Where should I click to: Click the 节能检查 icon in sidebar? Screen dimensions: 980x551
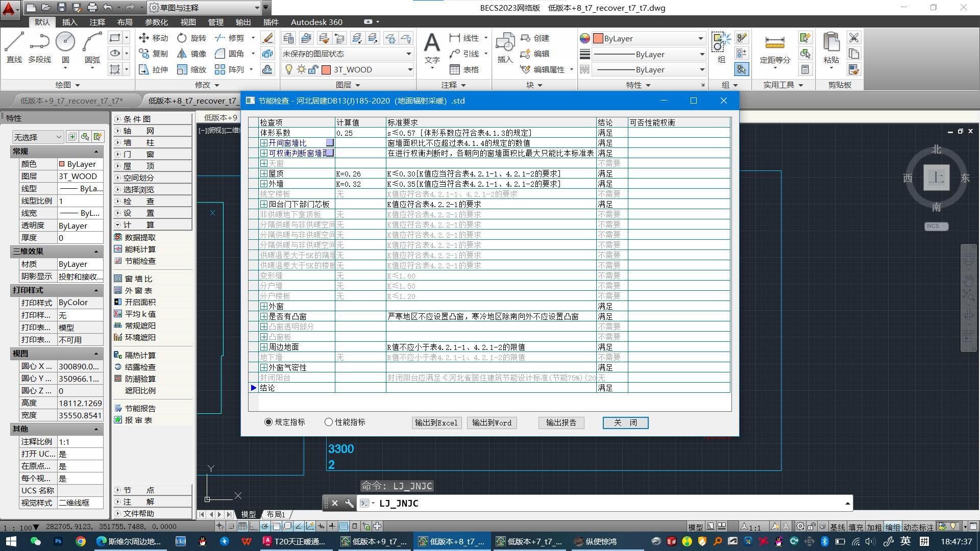point(118,261)
